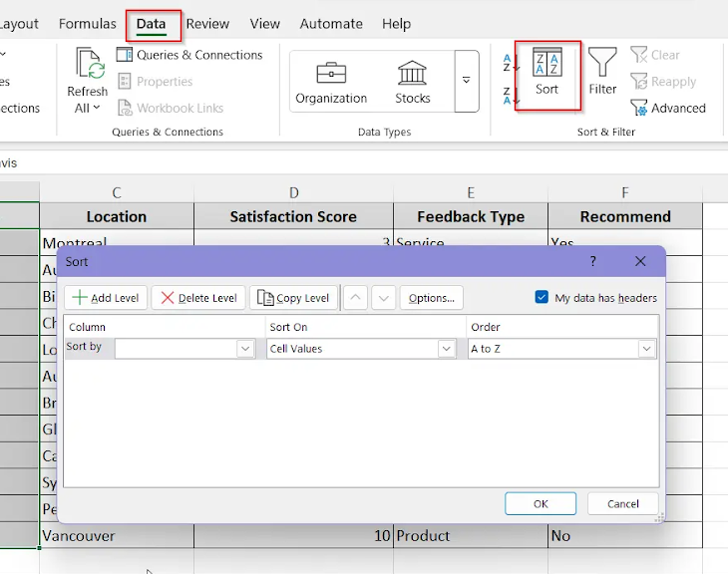Open the Sort On Cell Values dropdown

(446, 349)
